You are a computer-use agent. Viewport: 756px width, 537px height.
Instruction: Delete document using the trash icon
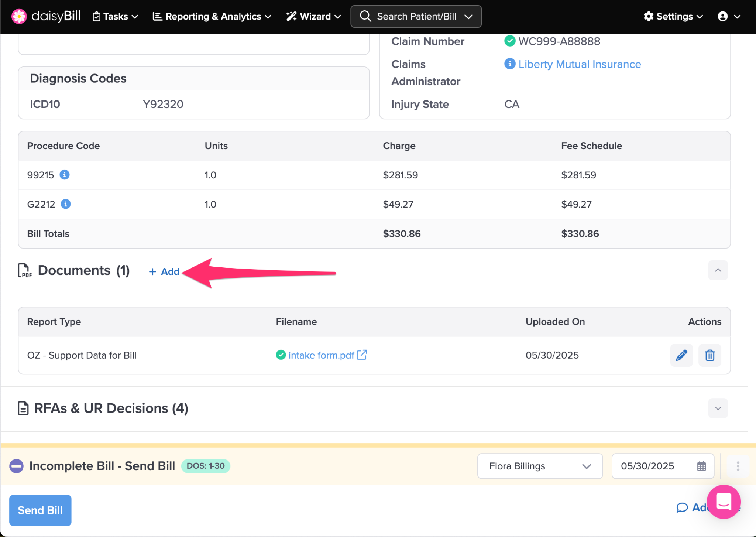709,355
